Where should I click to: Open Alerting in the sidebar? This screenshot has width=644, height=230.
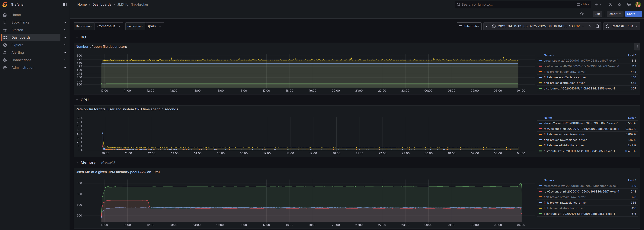click(18, 53)
